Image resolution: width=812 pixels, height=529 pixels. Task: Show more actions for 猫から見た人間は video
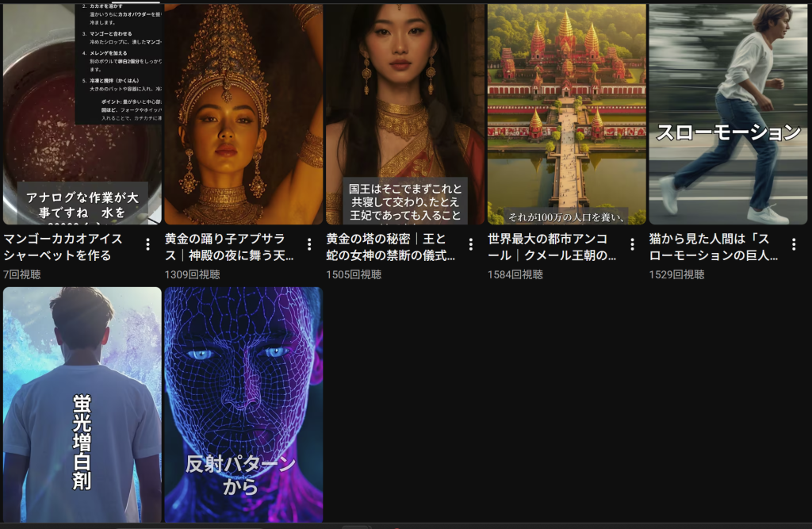point(794,244)
